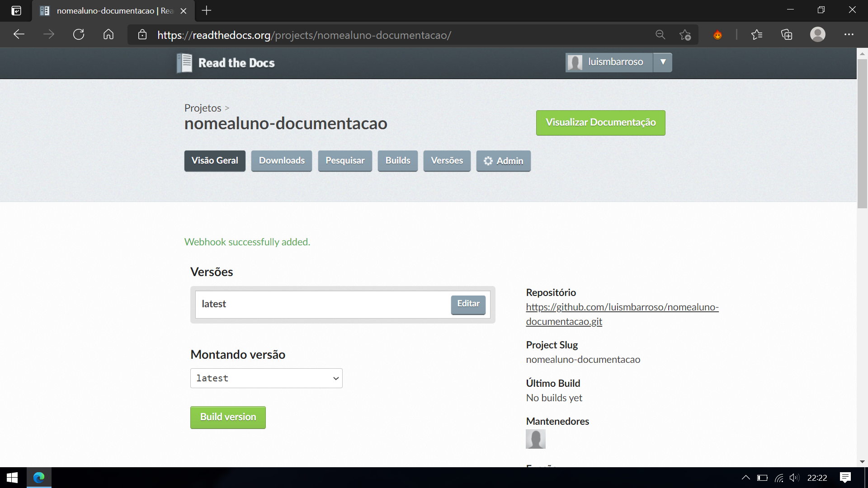868x488 pixels.
Task: Open the browser Favorites list icon
Action: coord(757,35)
